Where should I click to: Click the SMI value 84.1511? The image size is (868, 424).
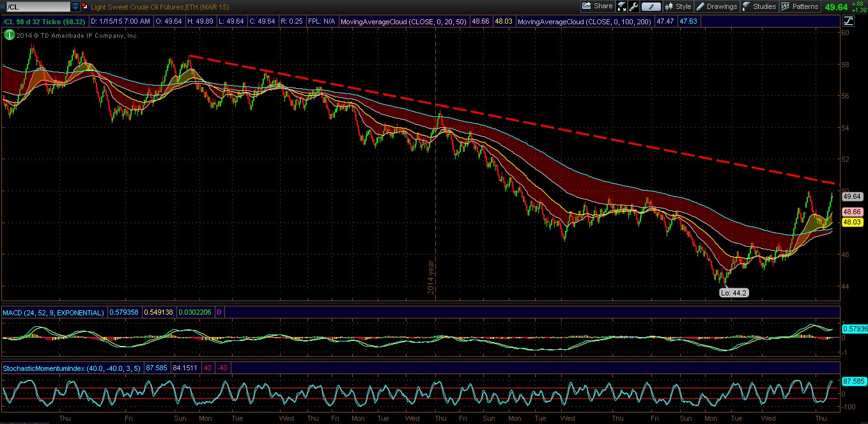click(x=187, y=368)
